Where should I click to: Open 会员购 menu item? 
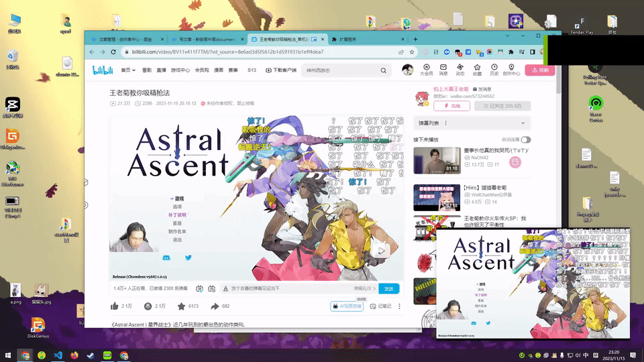click(202, 70)
